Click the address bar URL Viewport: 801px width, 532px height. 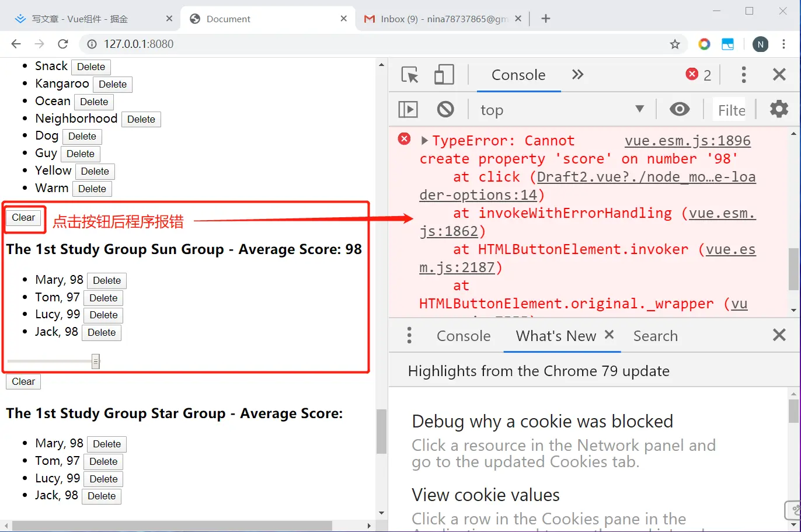[139, 44]
